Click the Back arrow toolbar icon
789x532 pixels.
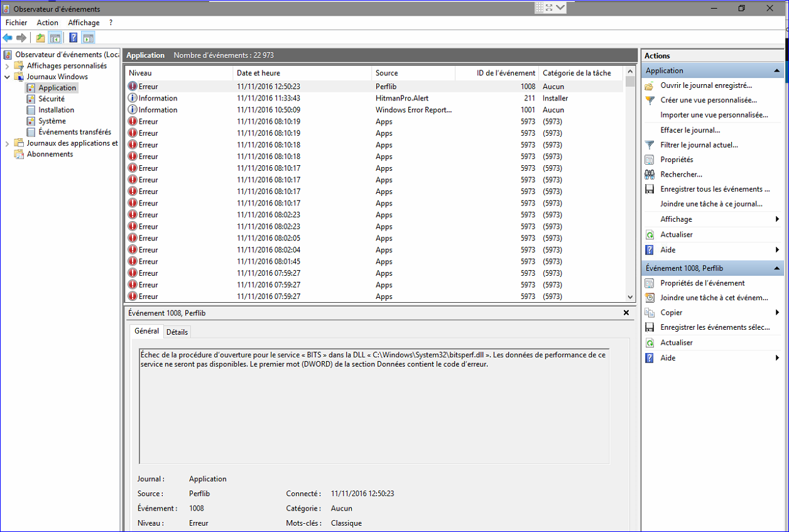(8, 38)
